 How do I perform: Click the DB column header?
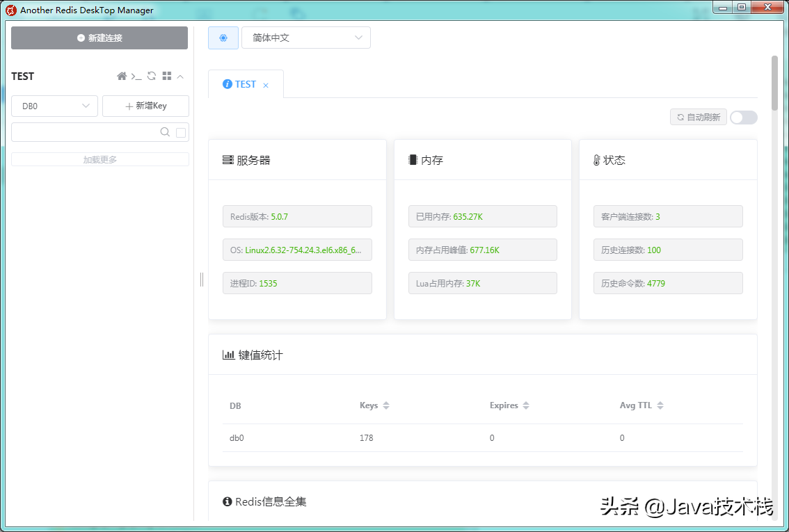pyautogui.click(x=235, y=406)
